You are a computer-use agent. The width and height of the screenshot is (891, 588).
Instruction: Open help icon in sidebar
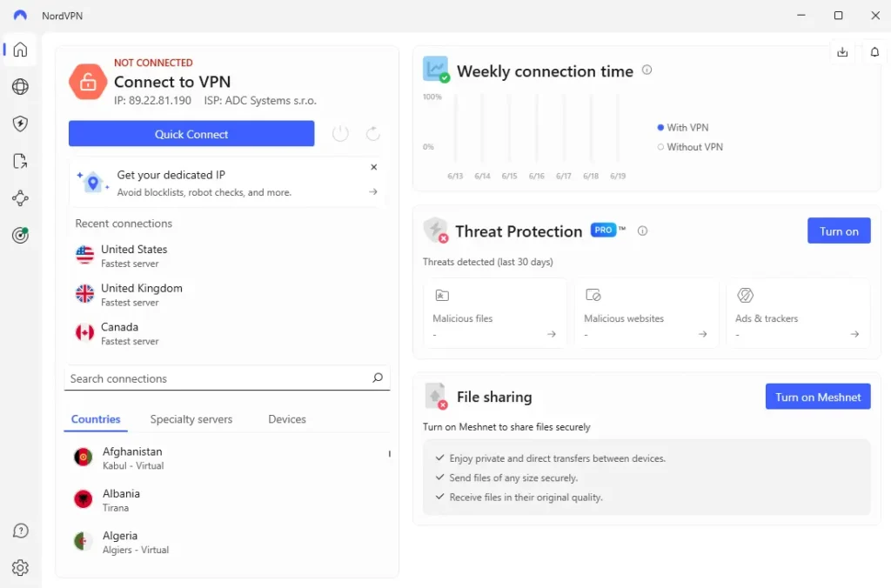point(20,531)
